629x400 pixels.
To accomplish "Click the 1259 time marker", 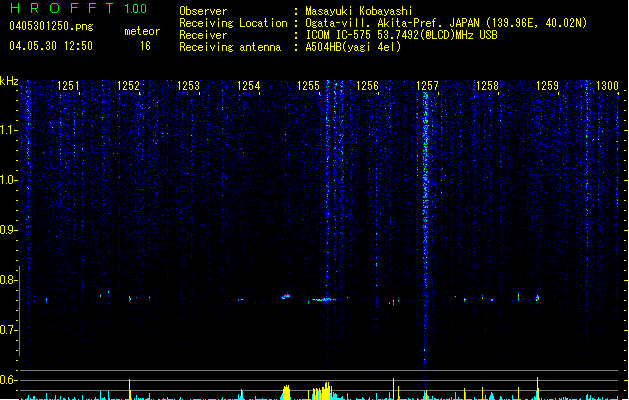I will [x=547, y=85].
